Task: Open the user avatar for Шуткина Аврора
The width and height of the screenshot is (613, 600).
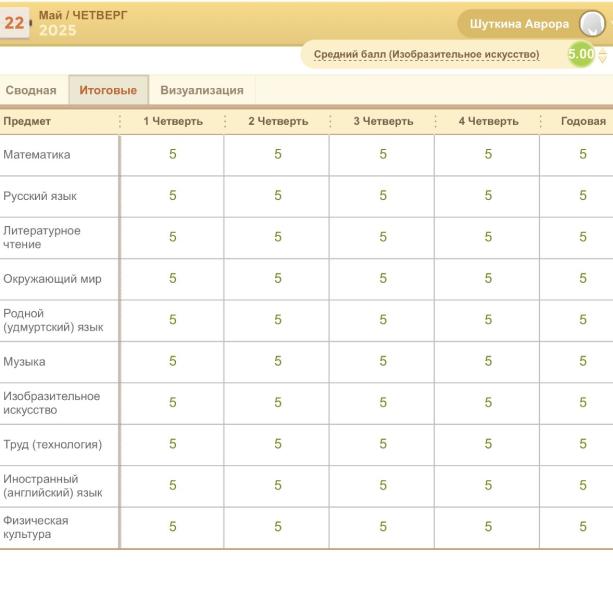Action: pyautogui.click(x=592, y=23)
